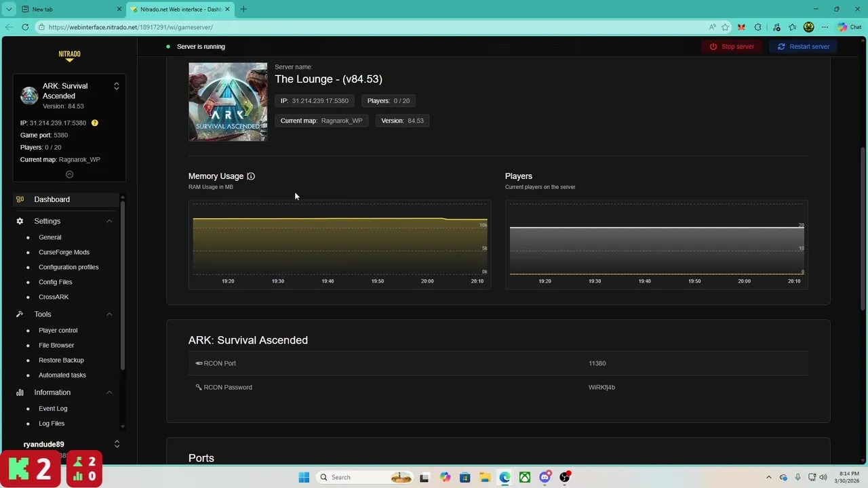The width and height of the screenshot is (868, 488).
Task: Show hidden system tray icons
Action: (768, 477)
